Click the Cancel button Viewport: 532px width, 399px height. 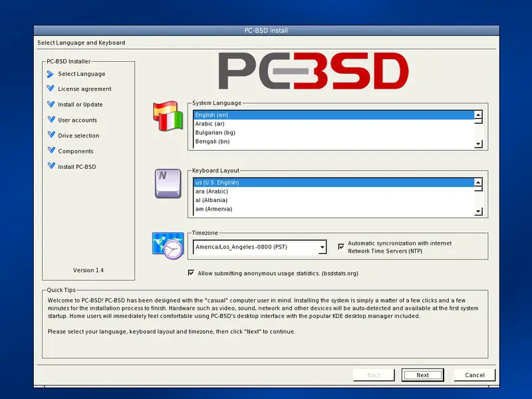tap(475, 375)
